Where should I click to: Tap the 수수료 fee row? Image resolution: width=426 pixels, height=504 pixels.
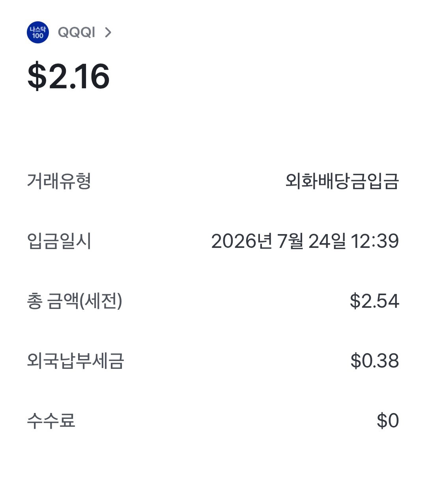pyautogui.click(x=213, y=420)
